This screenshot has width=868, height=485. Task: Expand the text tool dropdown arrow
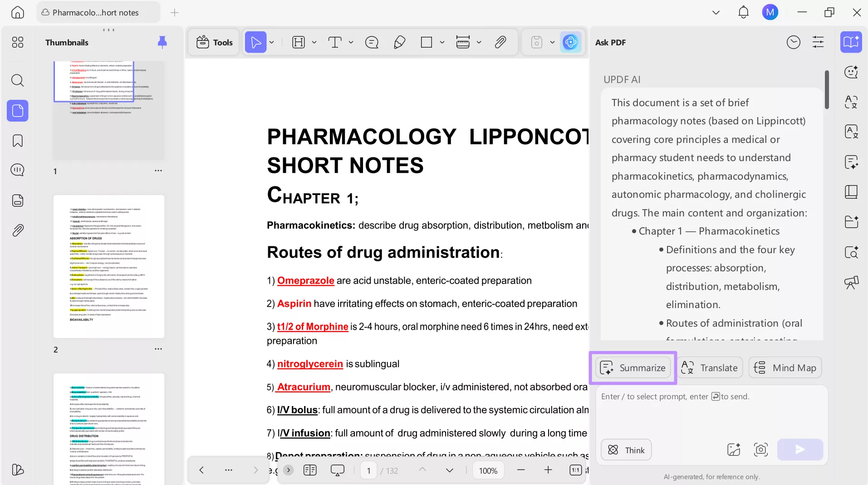point(351,42)
